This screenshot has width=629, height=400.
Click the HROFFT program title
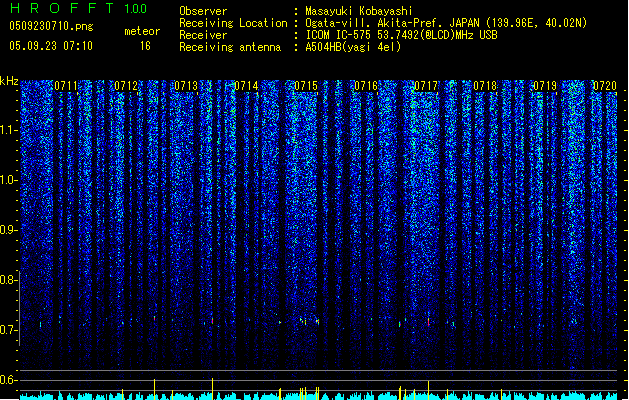tap(63, 8)
